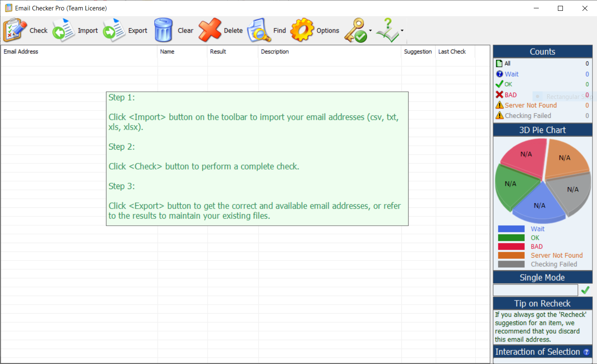Screen dimensions: 597x364
Task: Click the app icon in the title bar
Action: 9,8
